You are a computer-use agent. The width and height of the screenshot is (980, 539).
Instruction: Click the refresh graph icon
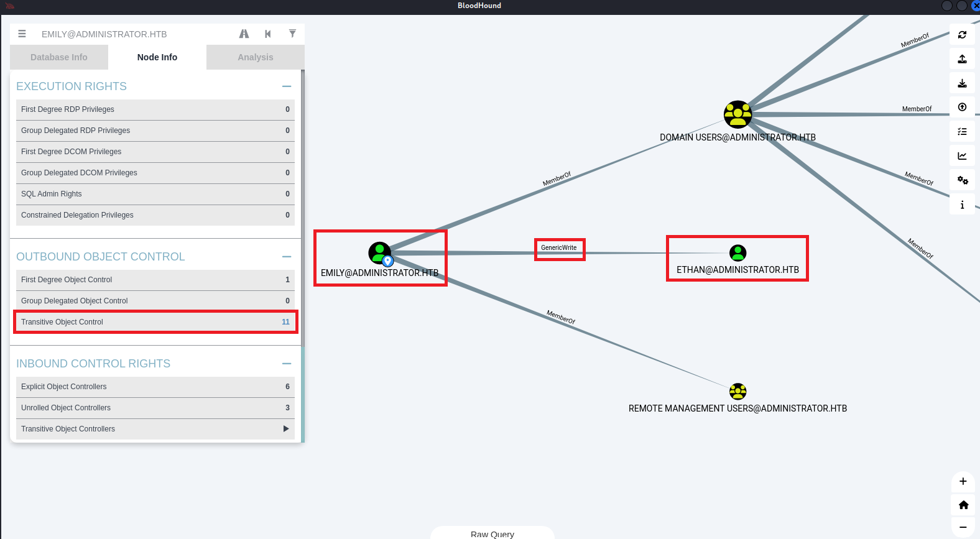(x=962, y=35)
